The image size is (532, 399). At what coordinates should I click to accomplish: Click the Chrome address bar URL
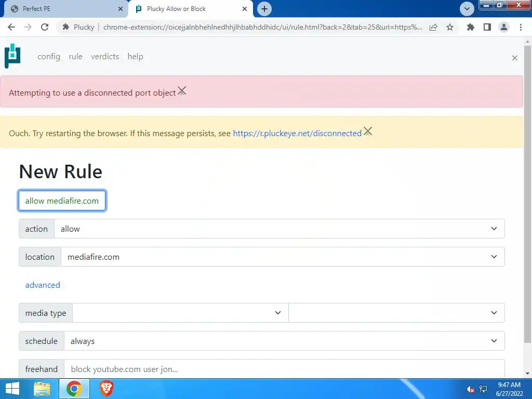262,27
